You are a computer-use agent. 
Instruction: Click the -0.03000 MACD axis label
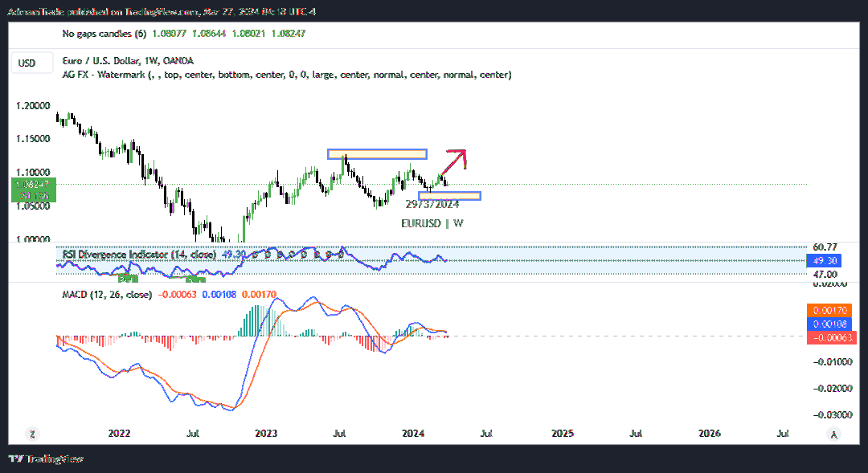833,415
